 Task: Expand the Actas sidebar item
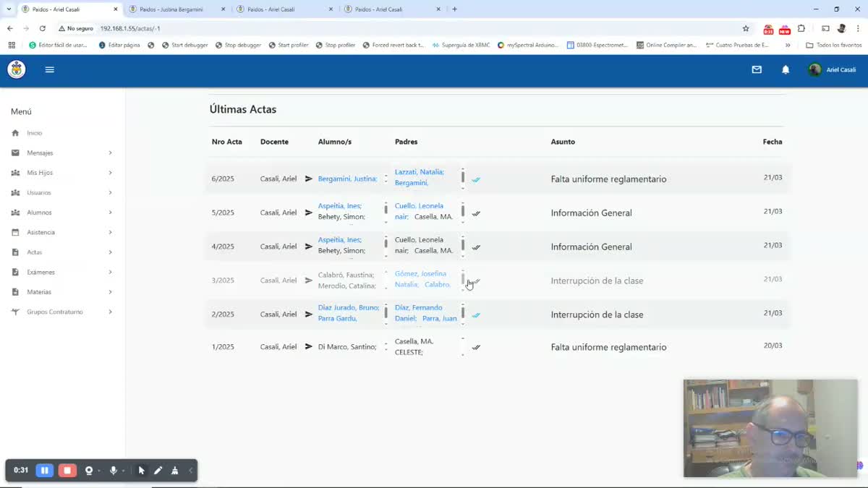coord(63,252)
